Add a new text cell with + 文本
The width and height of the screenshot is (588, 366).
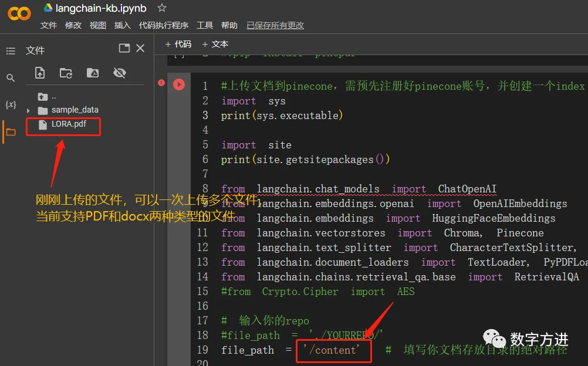(x=215, y=44)
